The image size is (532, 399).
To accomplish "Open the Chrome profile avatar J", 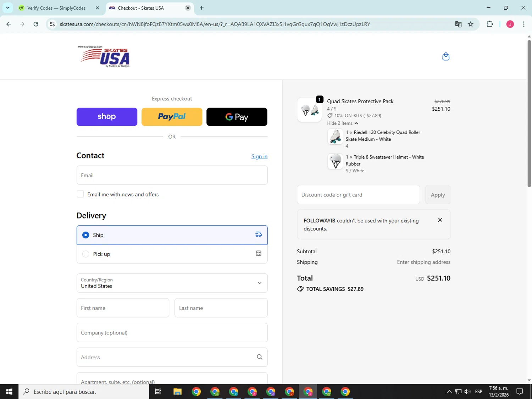I will click(510, 24).
